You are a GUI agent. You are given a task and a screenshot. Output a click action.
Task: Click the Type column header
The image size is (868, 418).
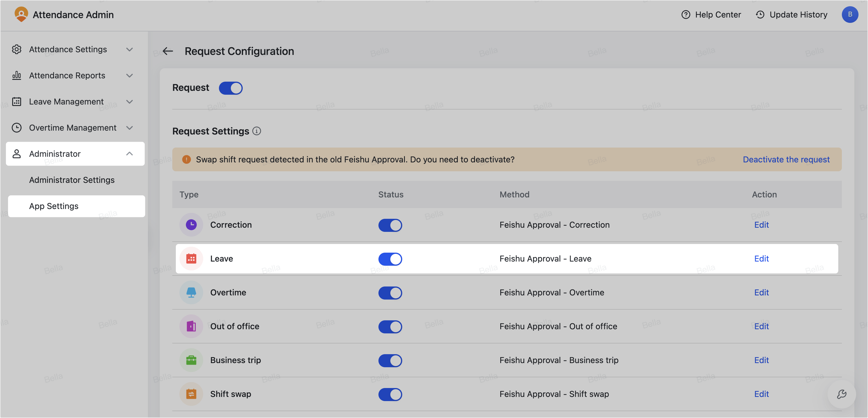pyautogui.click(x=189, y=195)
